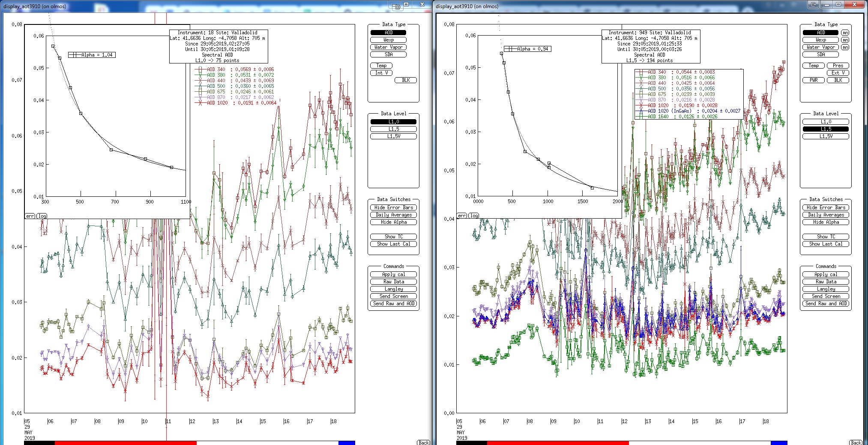Select L1.0 level in Instrument 18 window

pos(394,122)
